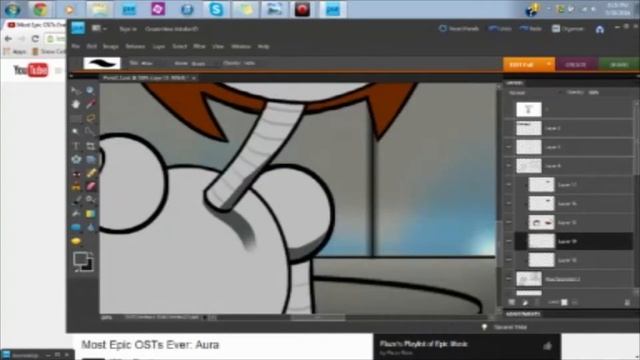The width and height of the screenshot is (640, 360).
Task: Switch to the SHARE tab
Action: click(x=619, y=64)
